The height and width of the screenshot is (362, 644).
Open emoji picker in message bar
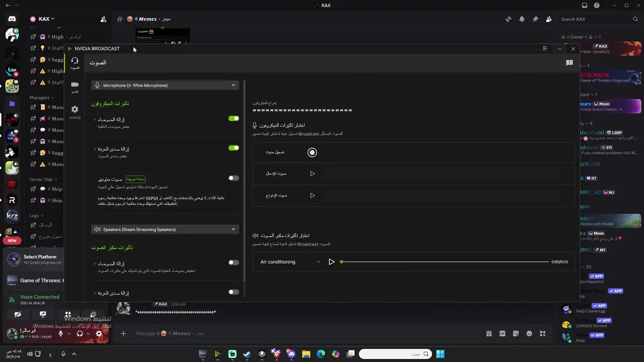click(x=529, y=333)
